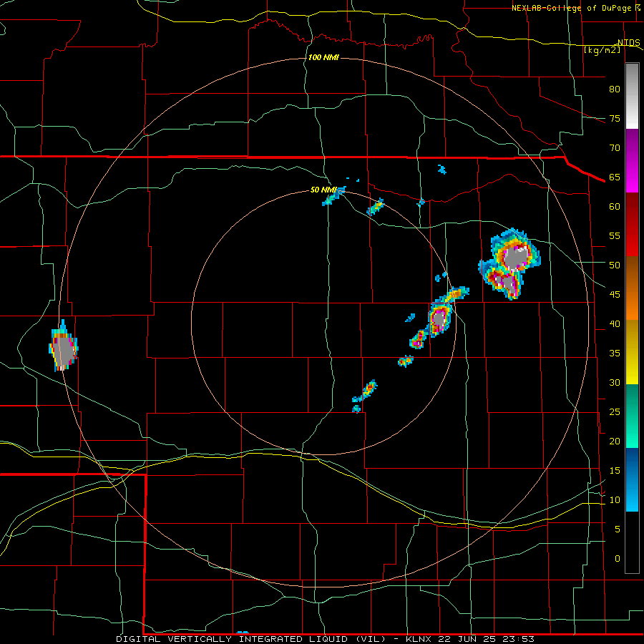Click the 75 value on the VIL scale
644x644 pixels.
(x=615, y=119)
